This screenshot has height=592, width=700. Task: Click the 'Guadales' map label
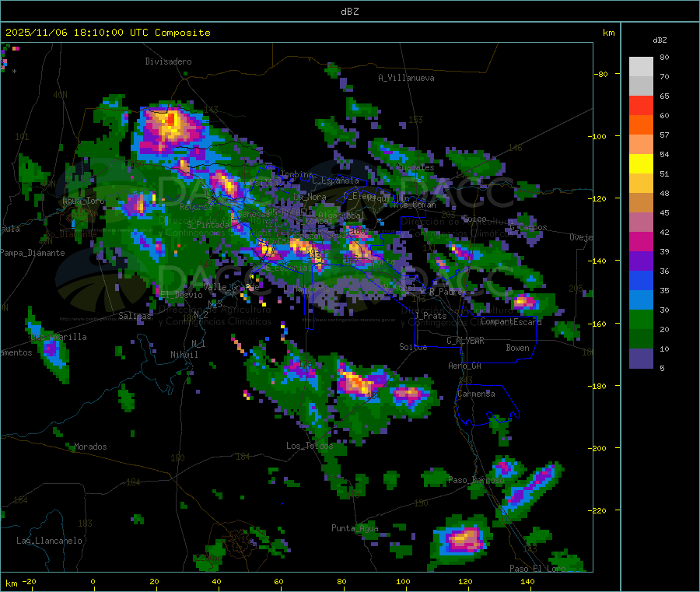tap(415, 167)
